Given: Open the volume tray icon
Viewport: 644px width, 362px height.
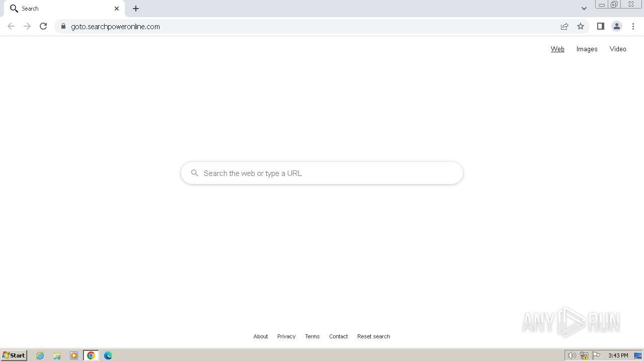Looking at the screenshot, I should 572,355.
